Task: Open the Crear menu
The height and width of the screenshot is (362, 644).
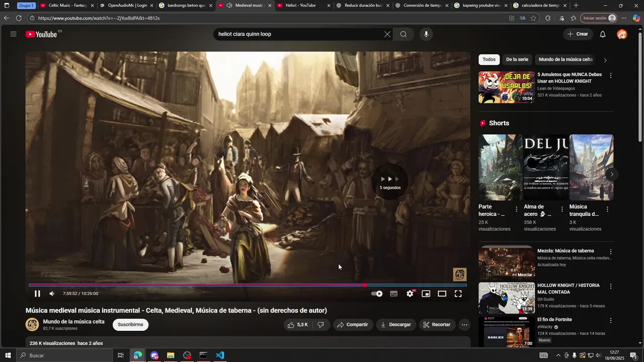Action: pos(578,34)
